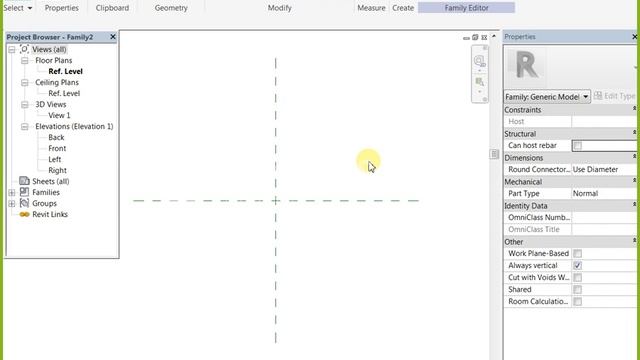Click the Identity Data group header

coord(570,206)
